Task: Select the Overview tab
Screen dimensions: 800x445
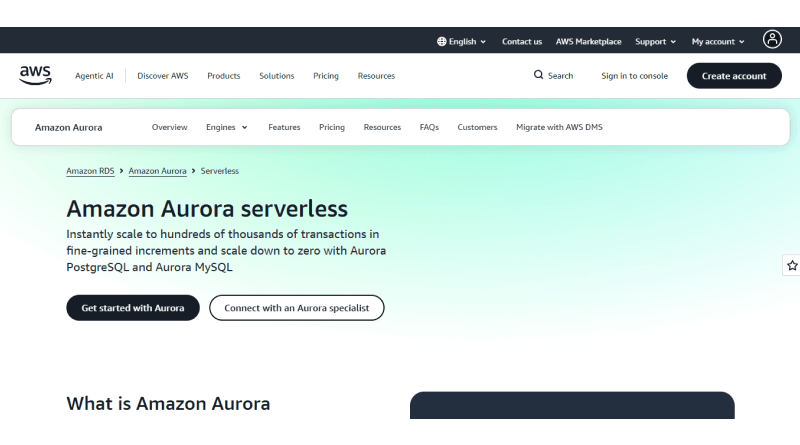Action: pos(169,127)
